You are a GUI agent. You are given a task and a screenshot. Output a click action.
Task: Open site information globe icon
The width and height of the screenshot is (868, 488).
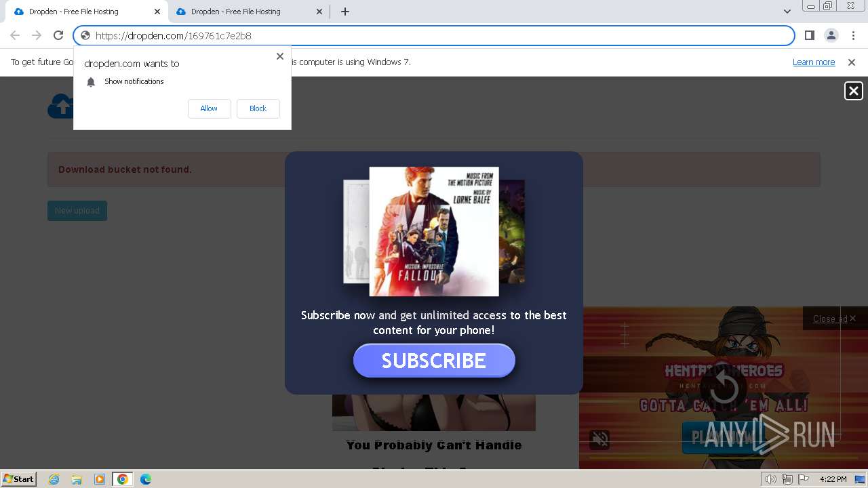point(85,36)
